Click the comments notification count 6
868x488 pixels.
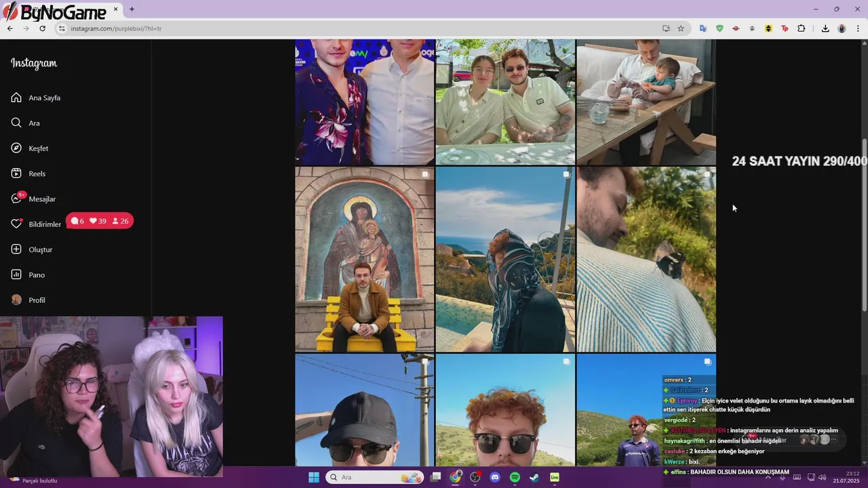[x=77, y=221]
